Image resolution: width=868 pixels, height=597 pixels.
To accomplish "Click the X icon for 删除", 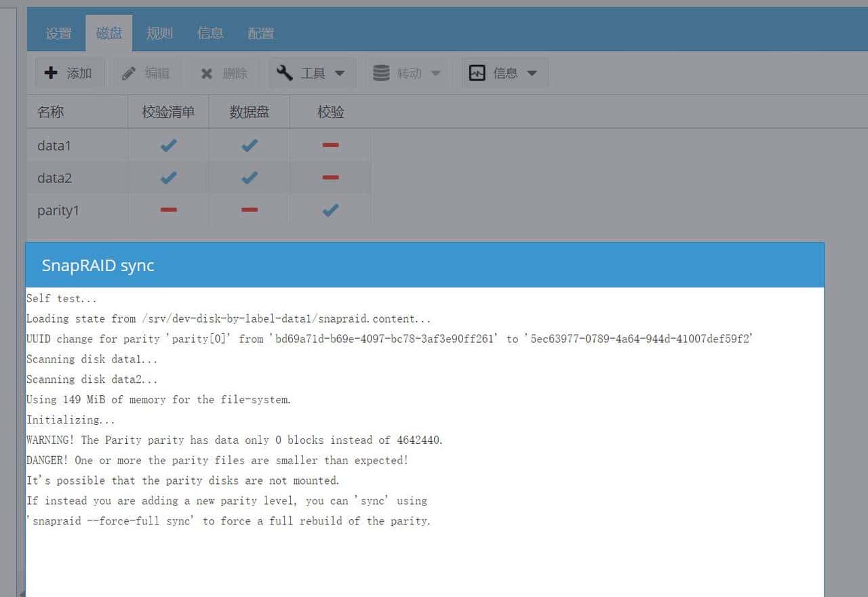I will (x=207, y=73).
